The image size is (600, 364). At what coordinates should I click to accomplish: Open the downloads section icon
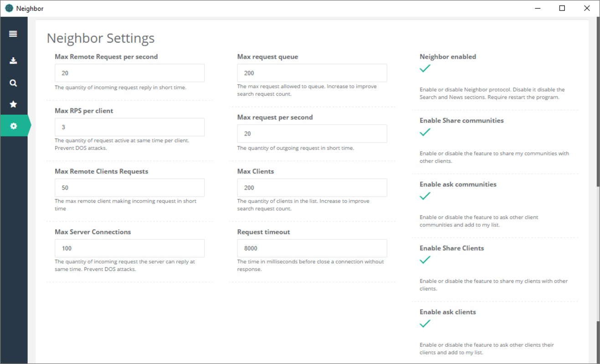point(13,61)
